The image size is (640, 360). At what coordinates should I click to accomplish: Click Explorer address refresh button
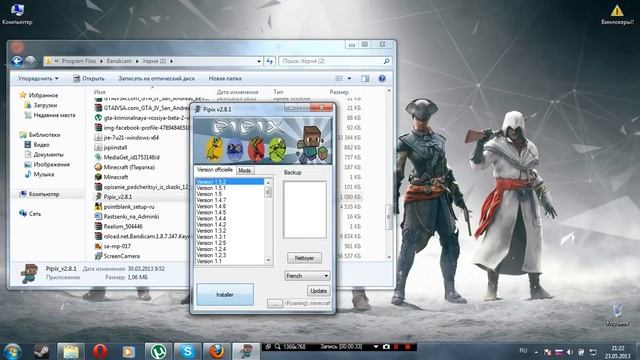pyautogui.click(x=270, y=61)
